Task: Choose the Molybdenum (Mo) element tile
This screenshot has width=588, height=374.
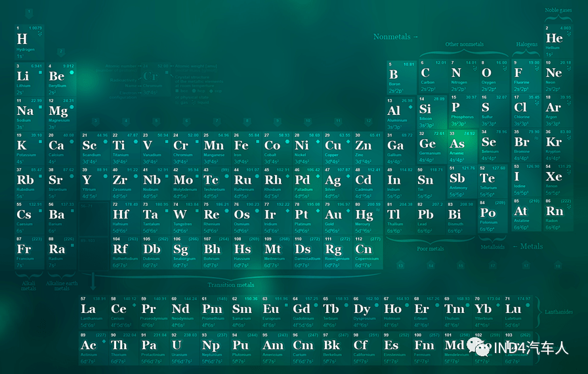Action: pos(186,183)
